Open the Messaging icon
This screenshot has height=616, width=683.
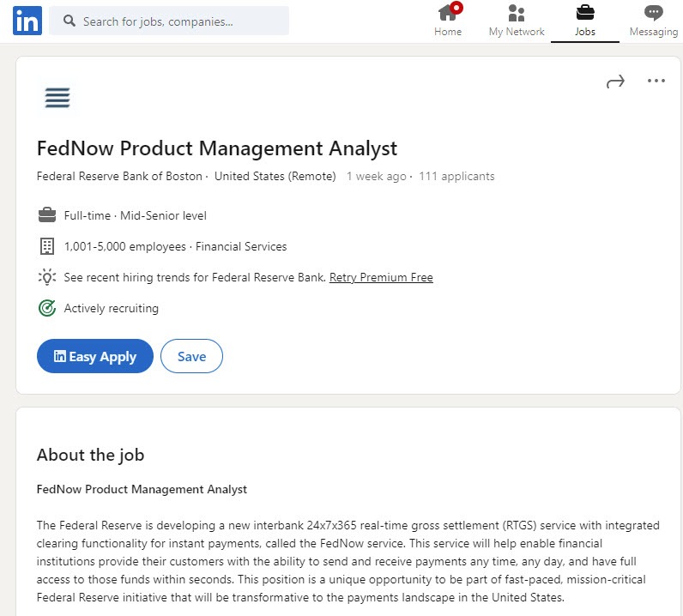pyautogui.click(x=653, y=14)
